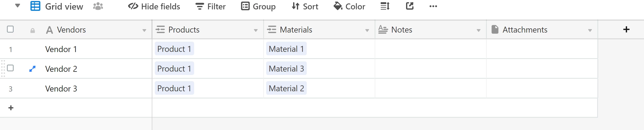Open the Hide fields menu
Screen dimensions: 644x130
click(x=154, y=6)
